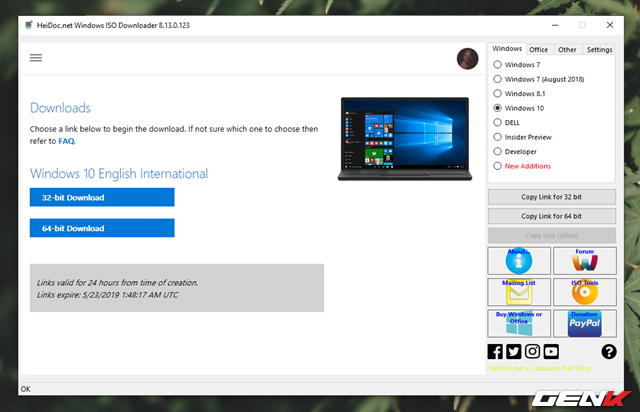Open the FAQ link
Screen dimensions: 640x412
(67, 141)
